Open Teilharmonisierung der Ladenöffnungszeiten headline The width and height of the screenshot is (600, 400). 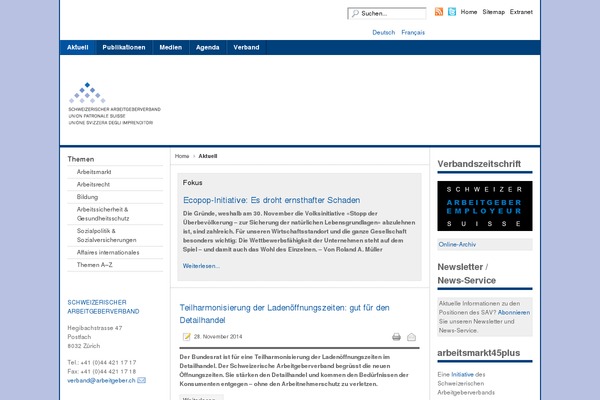click(284, 314)
